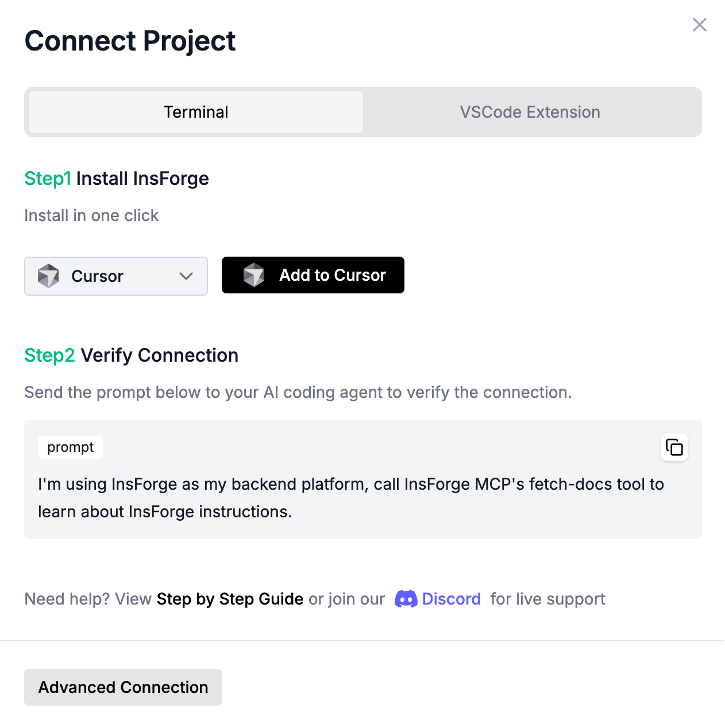Screen dimensions: 725x728
Task: Click the Cursor icon on the Add to Cursor button
Action: 254,275
